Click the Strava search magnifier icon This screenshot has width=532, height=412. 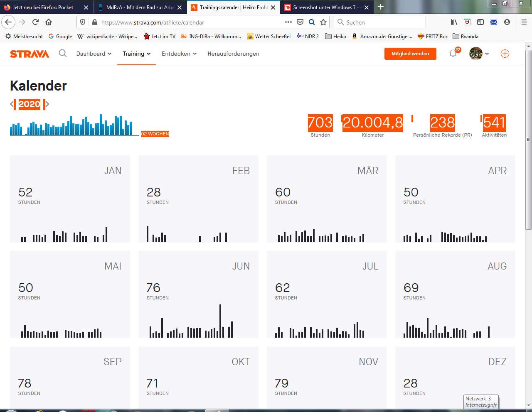63,53
